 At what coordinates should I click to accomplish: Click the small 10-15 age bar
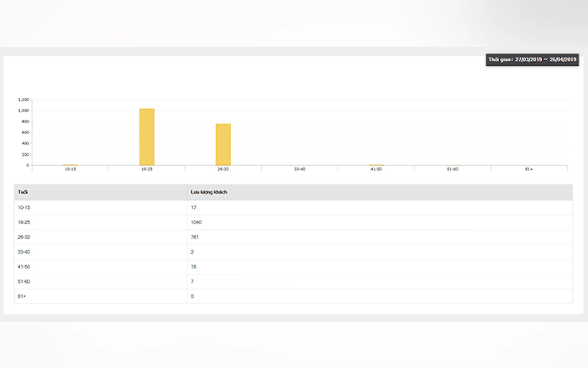click(70, 165)
